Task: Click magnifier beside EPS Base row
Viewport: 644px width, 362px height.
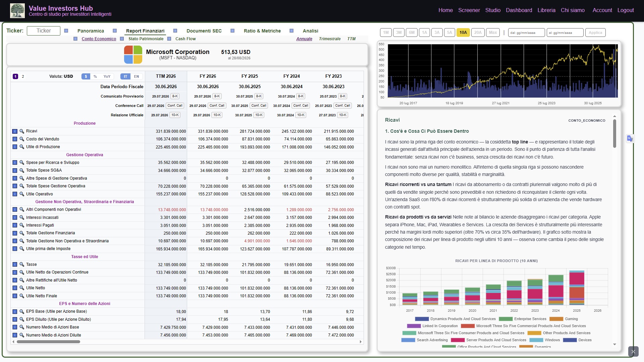Action: (22, 311)
